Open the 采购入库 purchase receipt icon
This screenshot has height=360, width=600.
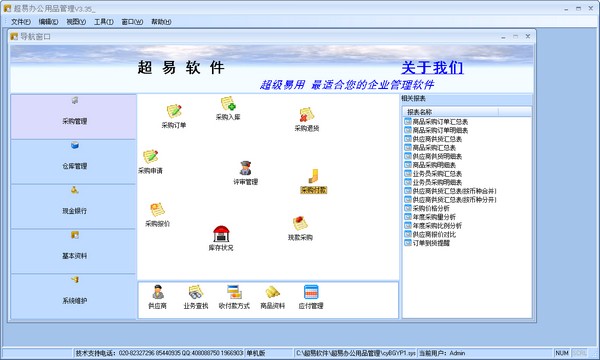(x=228, y=108)
